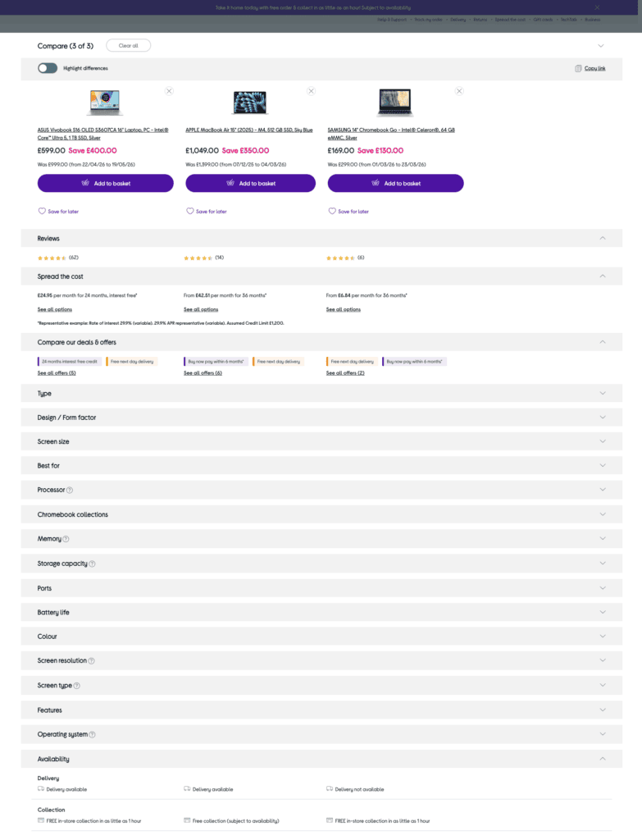Add ASUS Vivobook to basket
This screenshot has height=840, width=642.
(x=106, y=183)
